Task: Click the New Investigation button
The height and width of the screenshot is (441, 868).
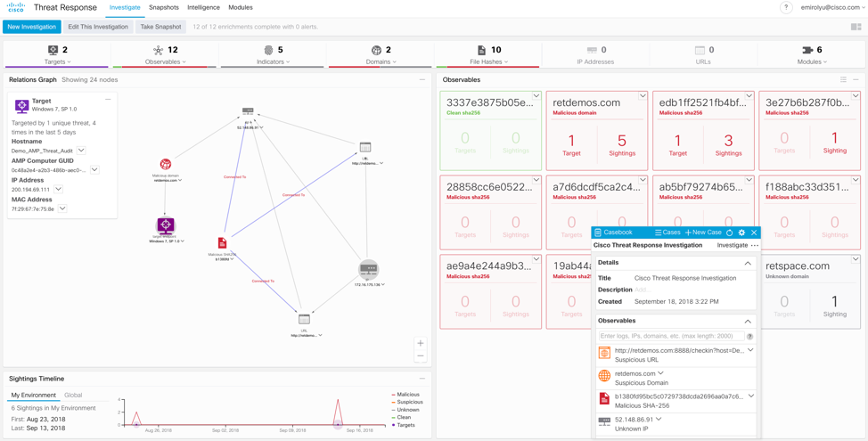Action: coord(32,27)
